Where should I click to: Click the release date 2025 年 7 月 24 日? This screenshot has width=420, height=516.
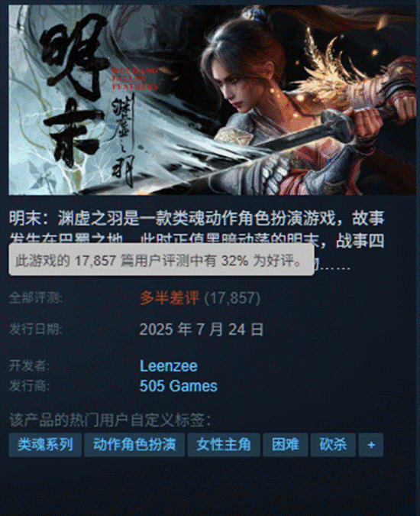(202, 329)
